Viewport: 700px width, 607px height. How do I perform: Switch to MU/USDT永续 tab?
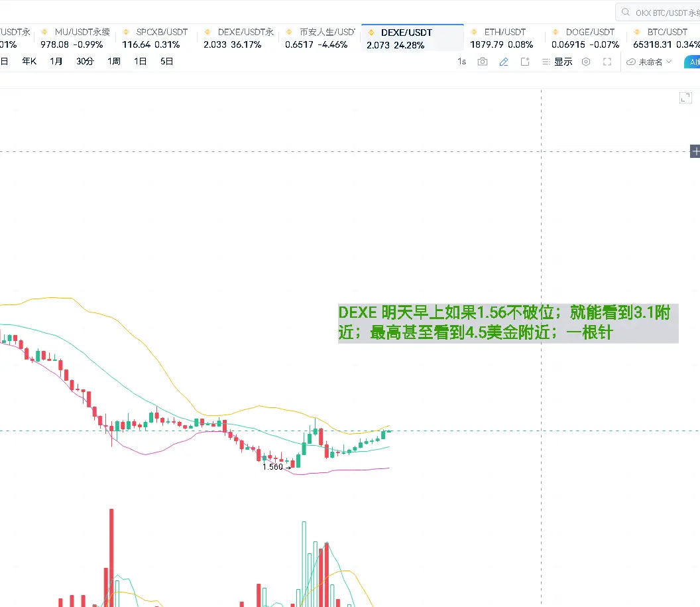pos(75,38)
